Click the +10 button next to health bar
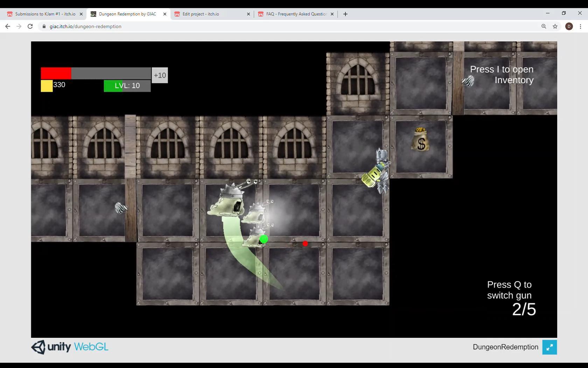Screen dimensions: 588x368 pyautogui.click(x=160, y=75)
